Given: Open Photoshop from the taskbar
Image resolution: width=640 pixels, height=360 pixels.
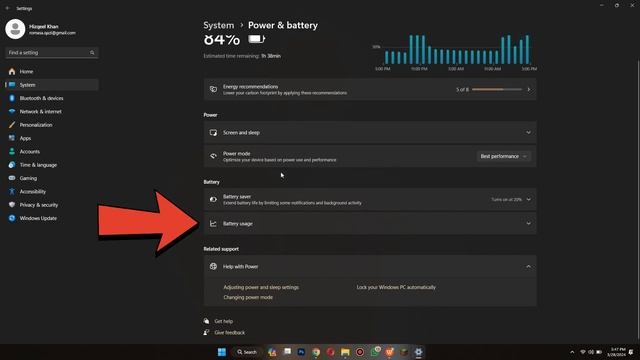Looking at the screenshot, I should 301,352.
